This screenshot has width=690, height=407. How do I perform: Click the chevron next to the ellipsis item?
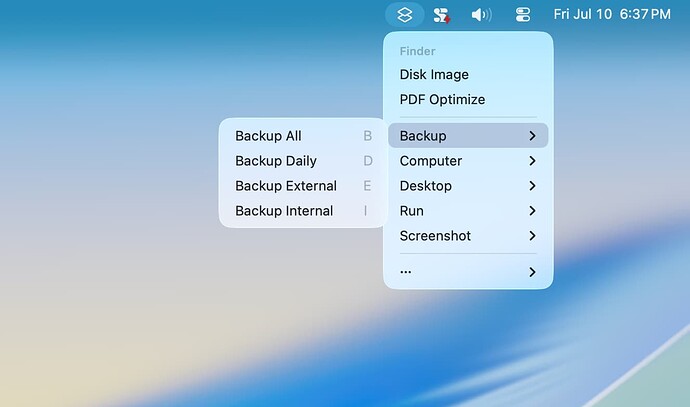point(532,272)
